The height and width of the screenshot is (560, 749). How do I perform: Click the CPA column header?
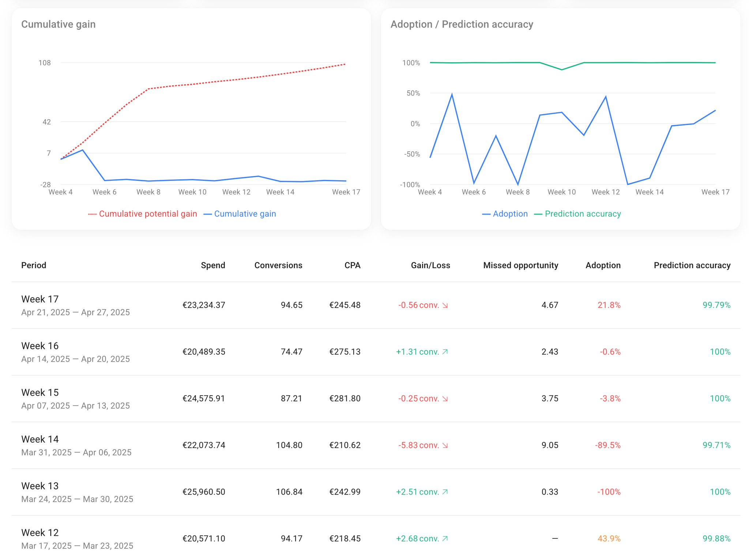pyautogui.click(x=352, y=265)
